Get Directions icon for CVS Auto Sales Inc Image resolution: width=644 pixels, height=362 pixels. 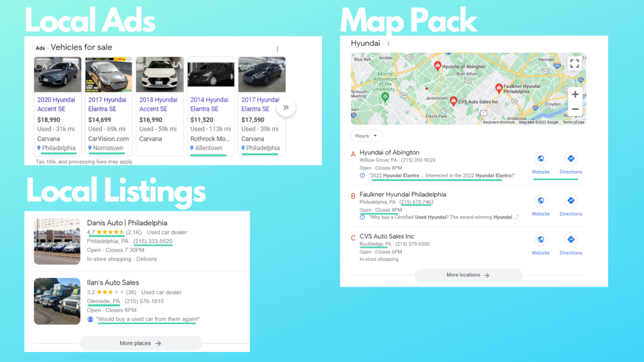pos(570,239)
